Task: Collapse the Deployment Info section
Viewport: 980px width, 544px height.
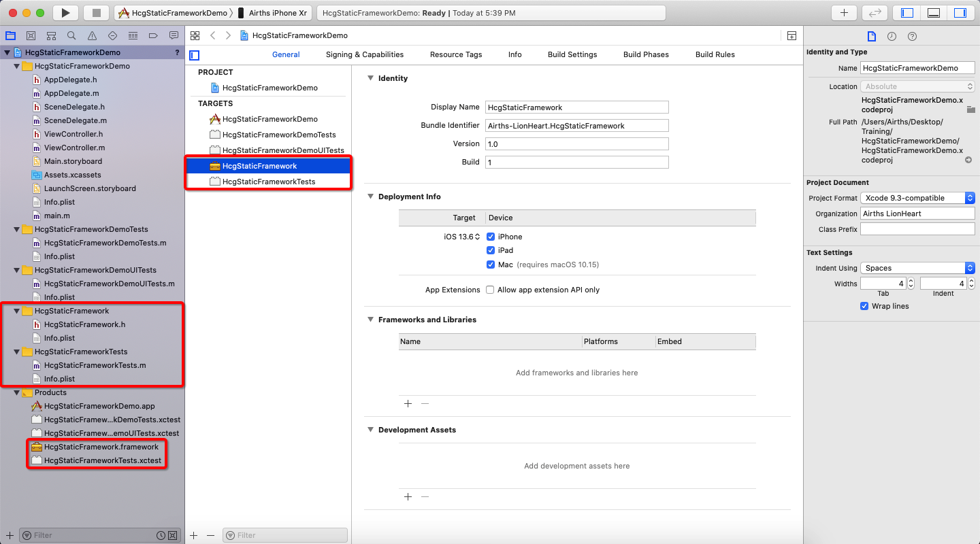Action: [370, 197]
